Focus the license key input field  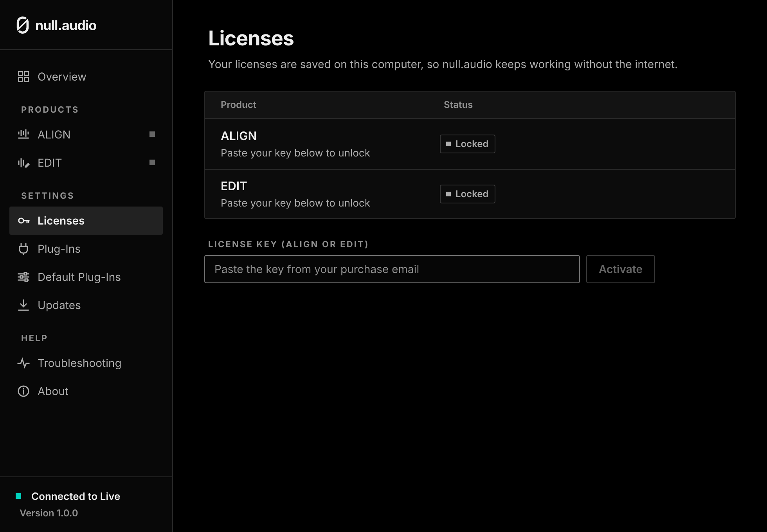[392, 269]
